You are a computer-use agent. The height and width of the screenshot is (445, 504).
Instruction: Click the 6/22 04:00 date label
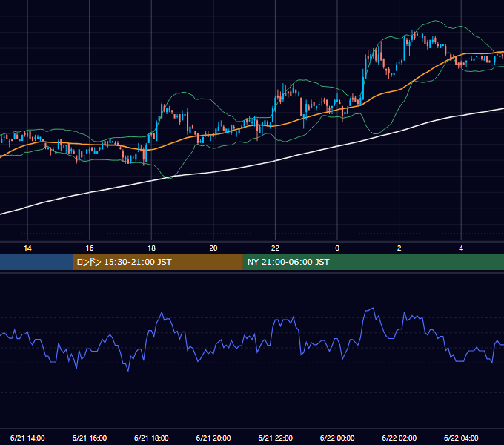tap(461, 438)
